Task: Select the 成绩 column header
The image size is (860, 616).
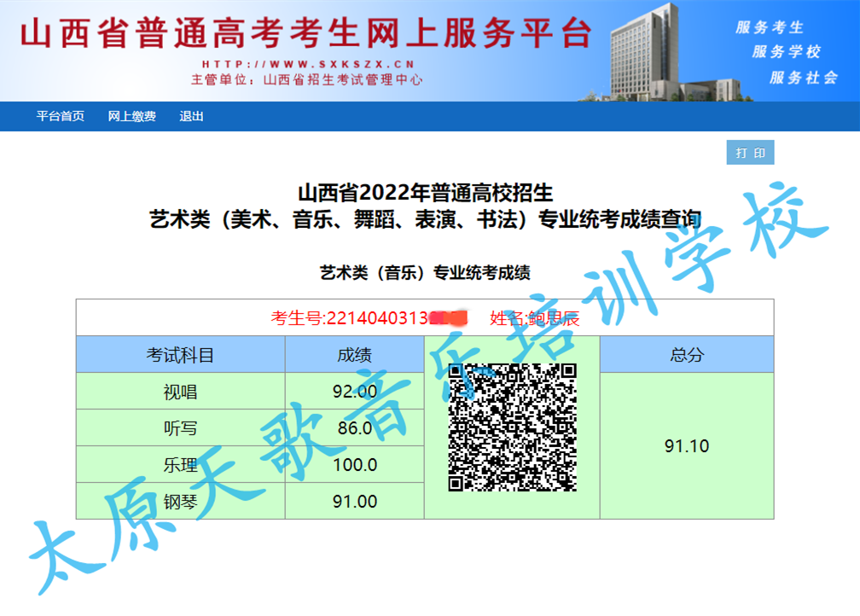Action: (354, 355)
